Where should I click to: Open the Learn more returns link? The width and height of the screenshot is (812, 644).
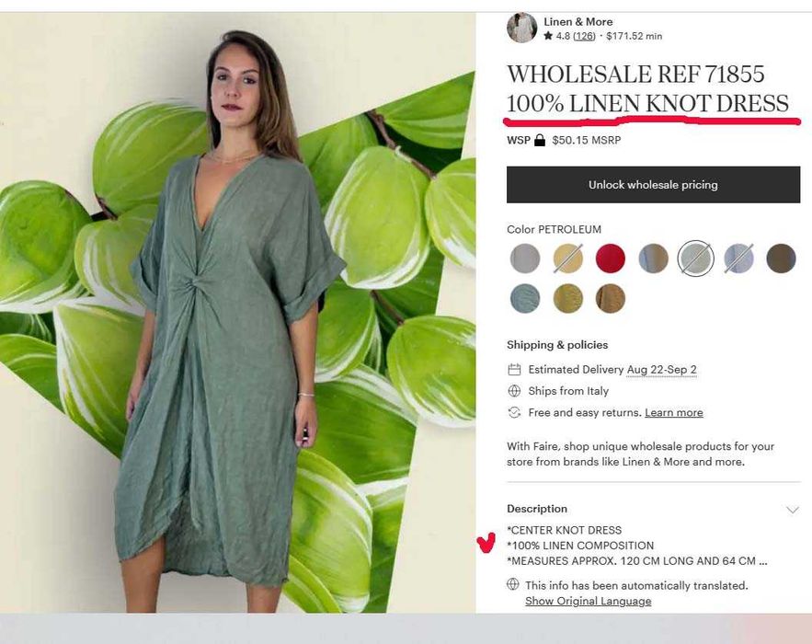tap(674, 413)
